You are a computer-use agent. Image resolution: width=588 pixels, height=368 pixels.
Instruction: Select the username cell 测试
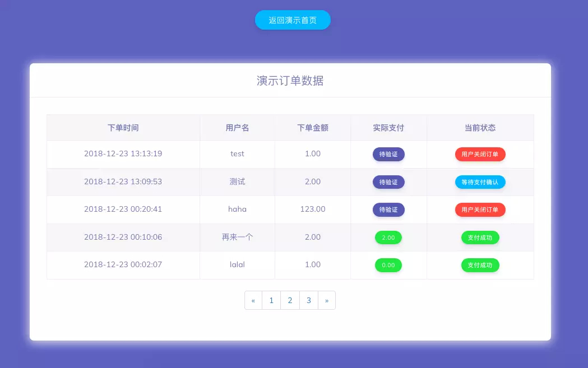coord(237,181)
